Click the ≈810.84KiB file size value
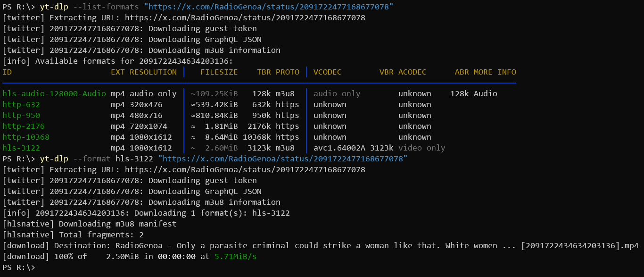This screenshot has width=644, height=277. pos(215,115)
